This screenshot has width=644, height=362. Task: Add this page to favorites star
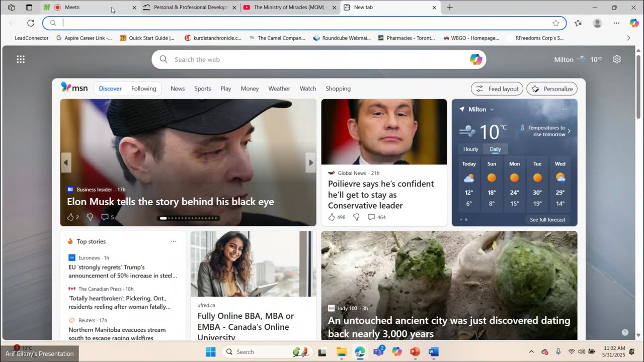tap(556, 23)
